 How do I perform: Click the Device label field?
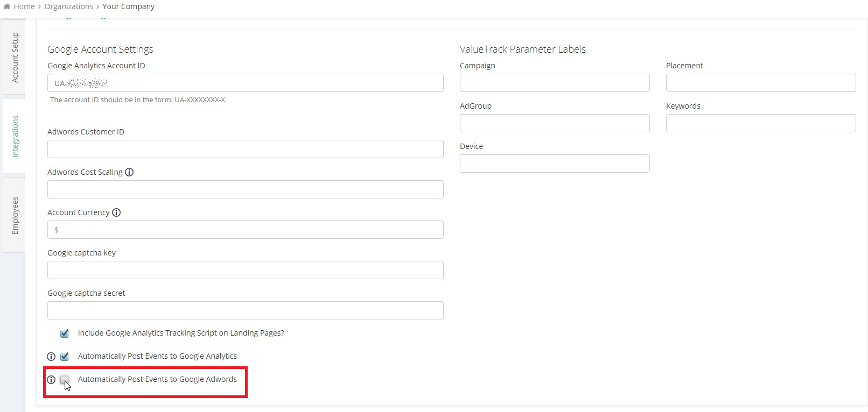[x=555, y=164]
